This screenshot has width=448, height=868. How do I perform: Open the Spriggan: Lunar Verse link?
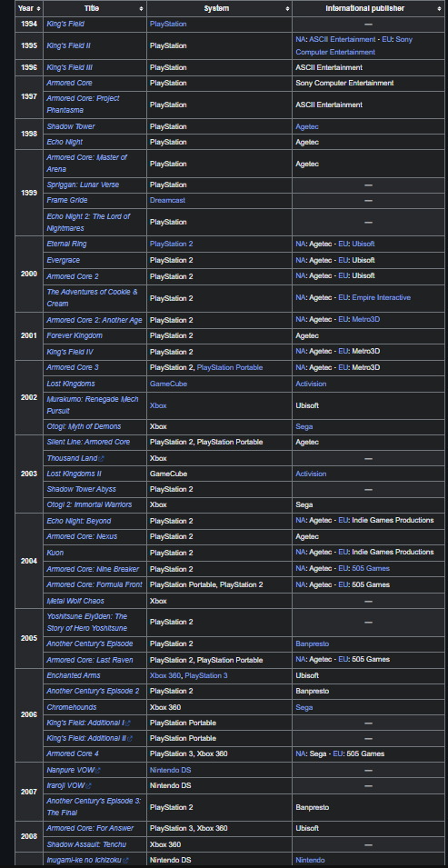click(83, 185)
